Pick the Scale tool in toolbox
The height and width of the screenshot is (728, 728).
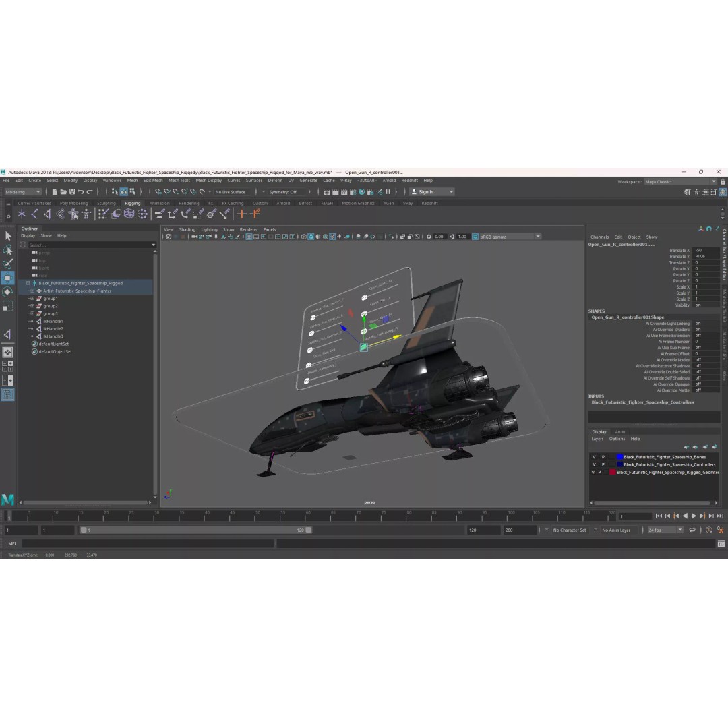[8, 306]
